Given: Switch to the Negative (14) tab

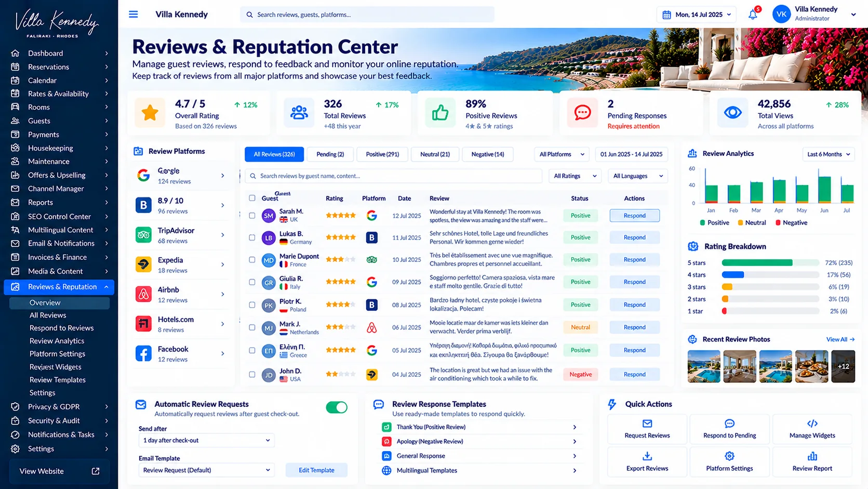Looking at the screenshot, I should [488, 154].
